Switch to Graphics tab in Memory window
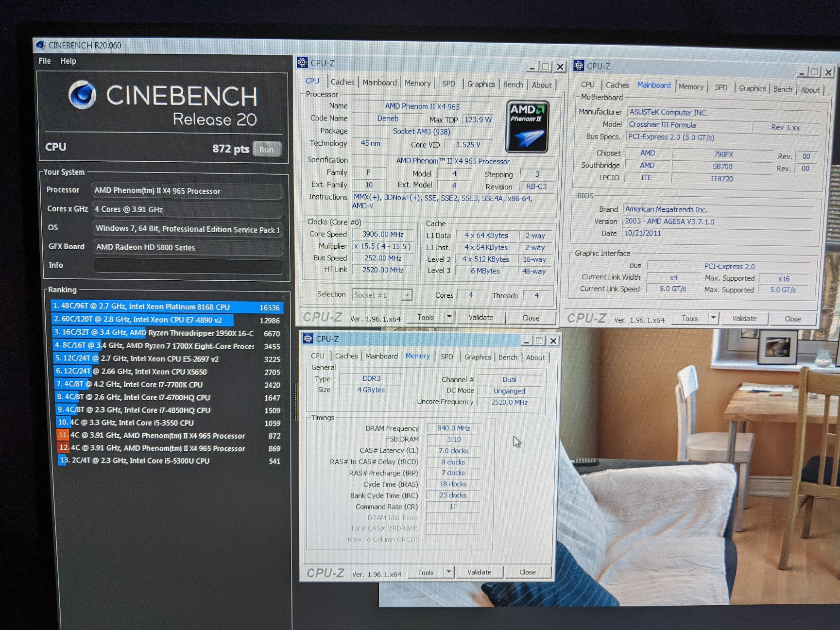This screenshot has width=840, height=630. click(x=478, y=357)
